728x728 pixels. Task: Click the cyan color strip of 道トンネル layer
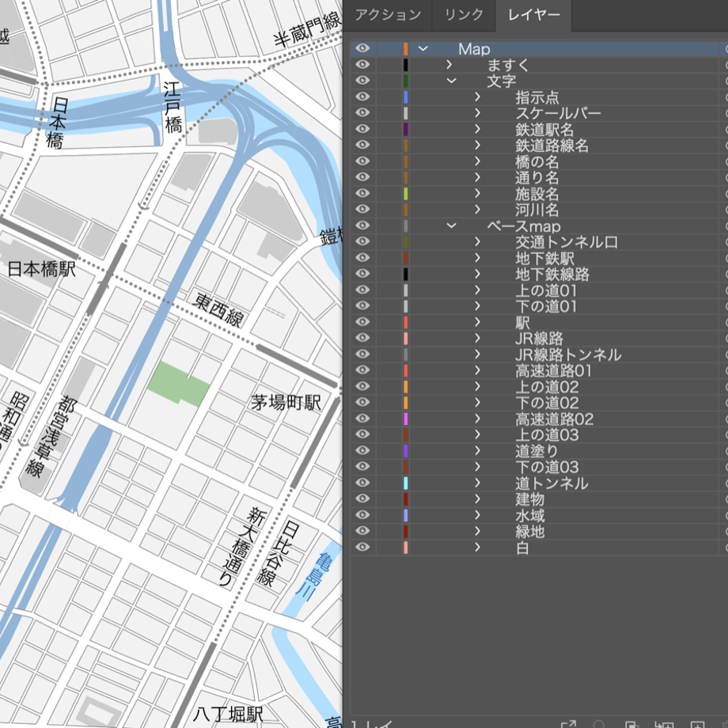[406, 483]
